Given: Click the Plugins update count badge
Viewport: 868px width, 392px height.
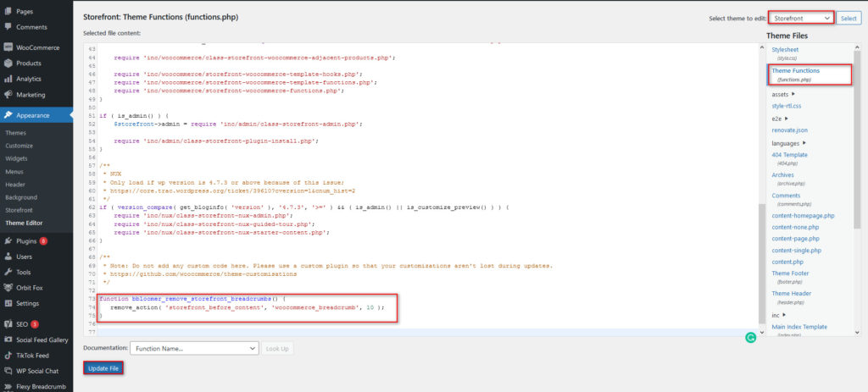Looking at the screenshot, I should tap(43, 241).
